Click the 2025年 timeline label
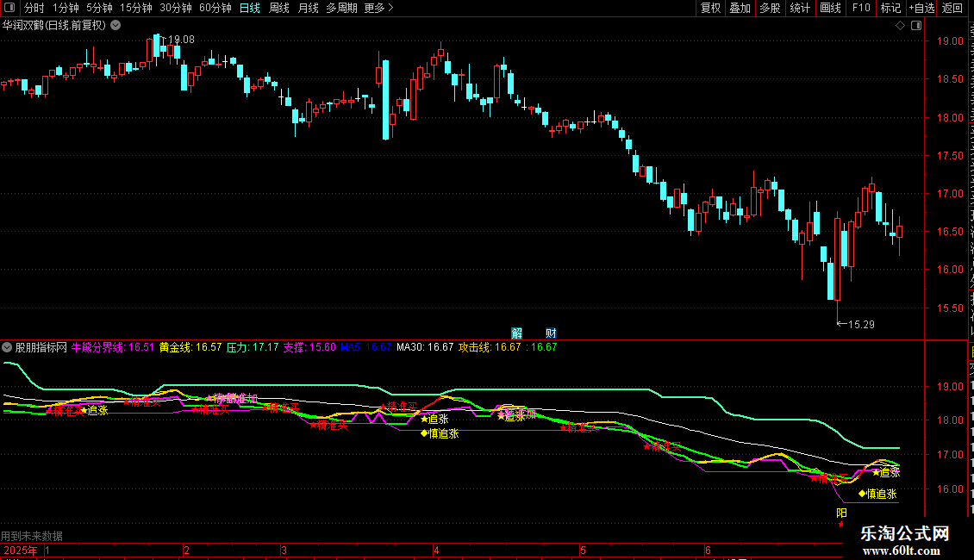 pos(21,550)
